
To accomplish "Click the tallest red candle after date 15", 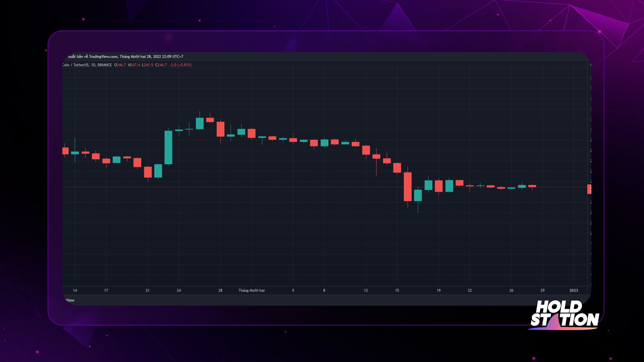I will click(408, 187).
